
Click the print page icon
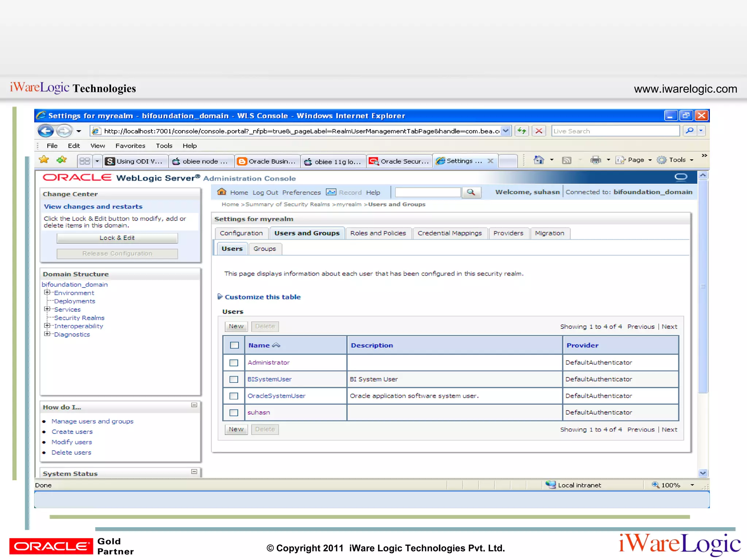[595, 160]
